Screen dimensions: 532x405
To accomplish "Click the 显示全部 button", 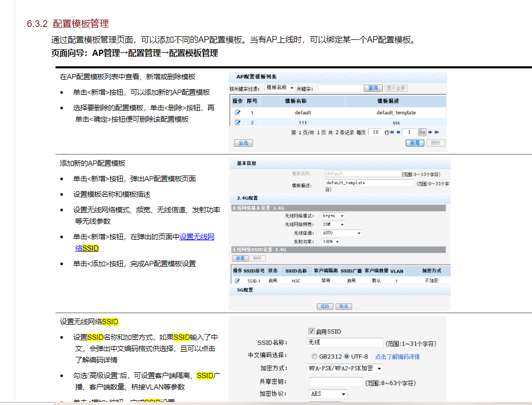I will pos(396,88).
